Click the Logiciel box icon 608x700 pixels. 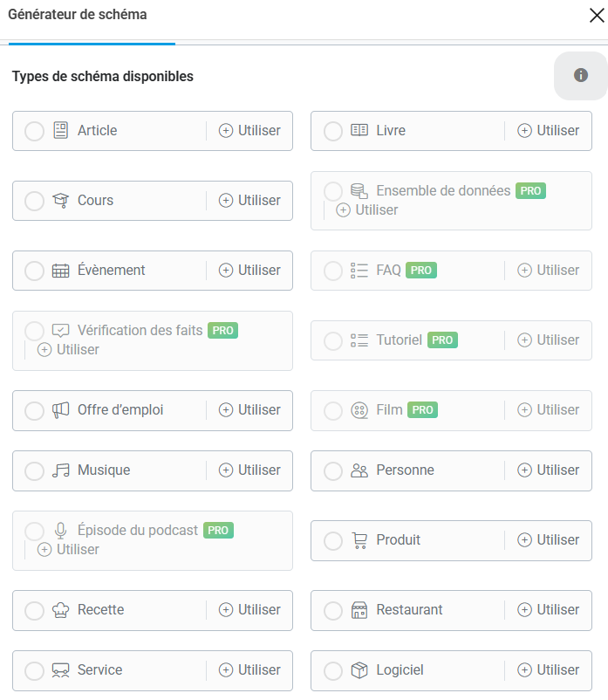(359, 670)
